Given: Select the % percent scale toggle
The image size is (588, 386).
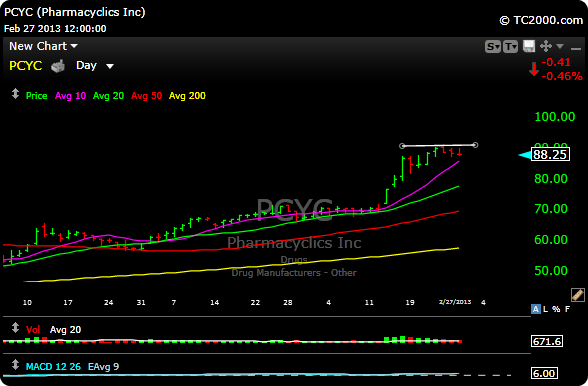Looking at the screenshot, I should [556, 309].
